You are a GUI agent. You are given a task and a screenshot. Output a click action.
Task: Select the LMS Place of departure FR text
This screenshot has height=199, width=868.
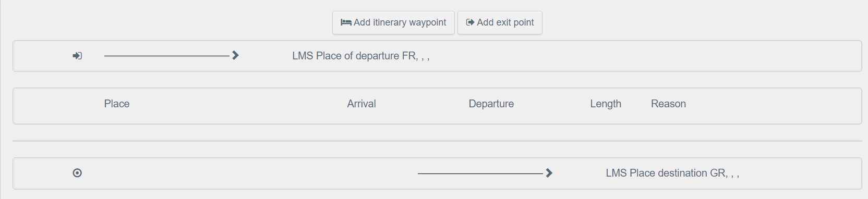[361, 56]
